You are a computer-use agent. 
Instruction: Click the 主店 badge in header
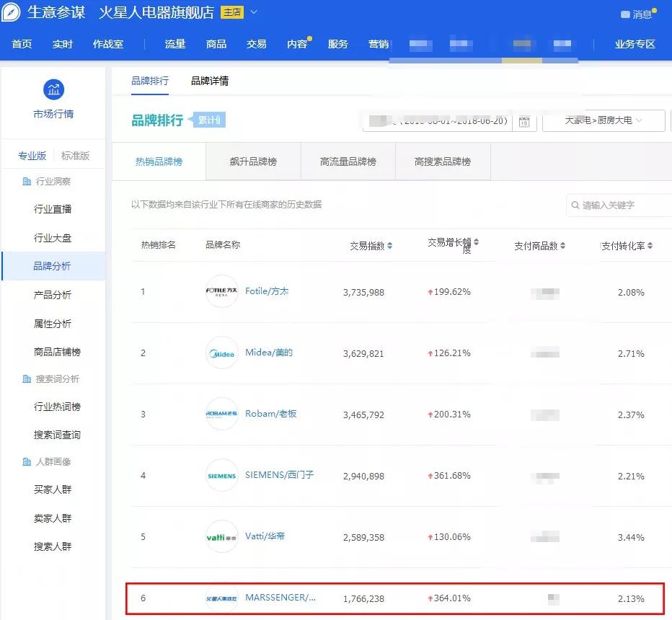click(232, 12)
